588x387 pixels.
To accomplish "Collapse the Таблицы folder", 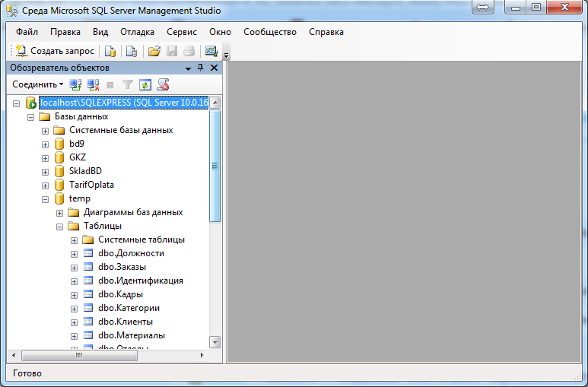I will coord(59,227).
